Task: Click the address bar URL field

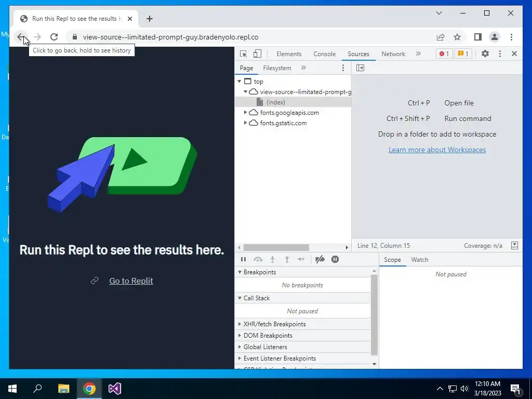Action: pyautogui.click(x=170, y=37)
